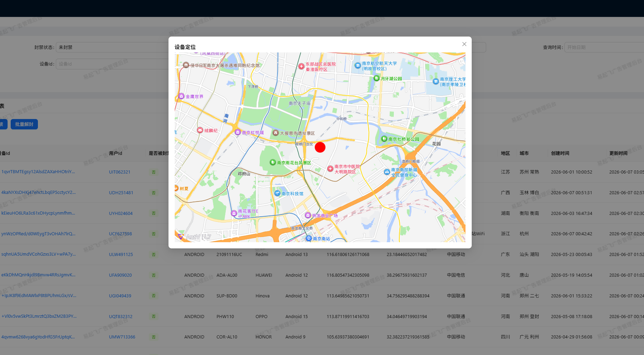The image size is (644, 355).
Task: Click the 侵华日军南京大屠杀纪念馆 memorial icon
Action: tap(186, 65)
